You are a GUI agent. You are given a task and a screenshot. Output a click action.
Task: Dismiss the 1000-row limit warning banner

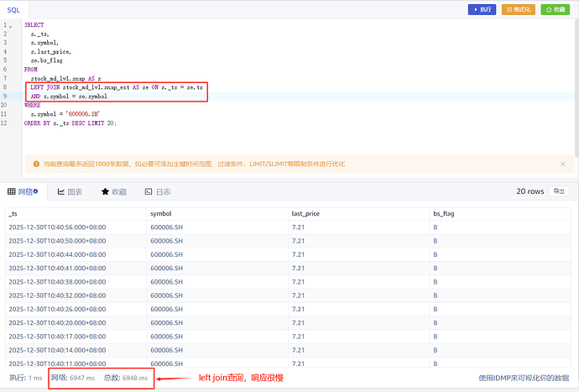coord(563,164)
